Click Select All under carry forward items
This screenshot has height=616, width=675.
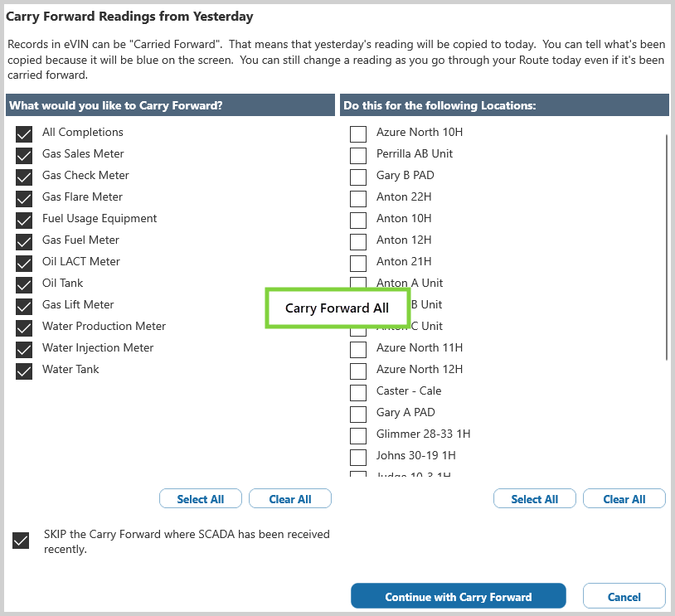point(200,499)
